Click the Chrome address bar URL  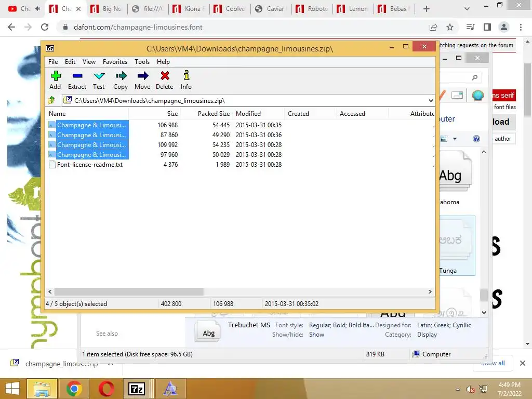pyautogui.click(x=138, y=27)
